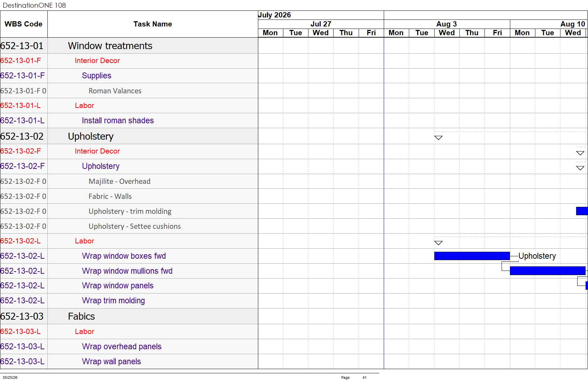Click the Jul 27 week header
588x382 pixels.
click(x=321, y=24)
